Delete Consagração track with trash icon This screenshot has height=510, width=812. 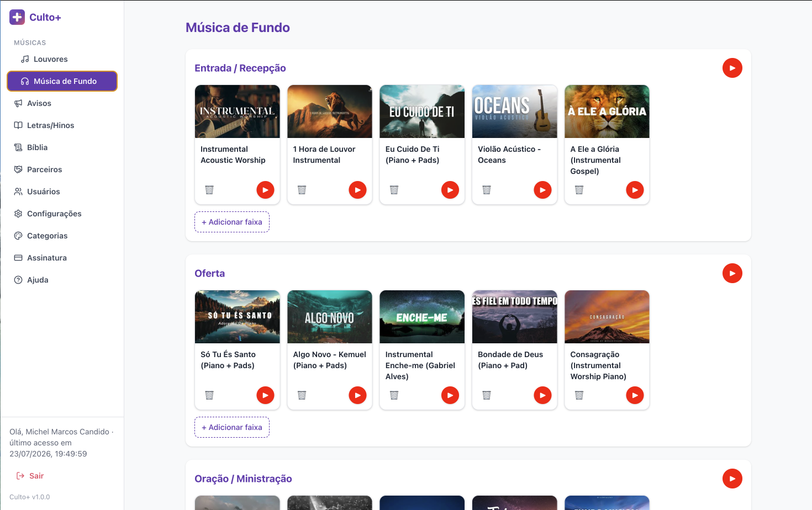point(579,395)
